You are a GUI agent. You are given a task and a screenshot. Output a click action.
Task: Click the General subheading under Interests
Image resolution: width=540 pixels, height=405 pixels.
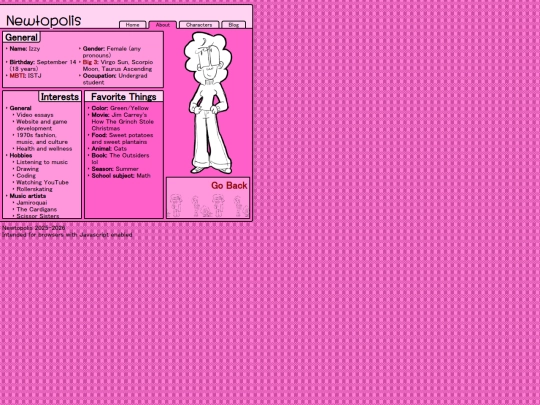[x=20, y=108]
